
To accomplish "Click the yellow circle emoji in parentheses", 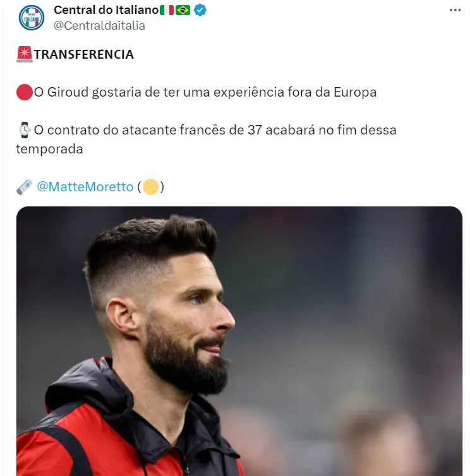I will tap(151, 187).
